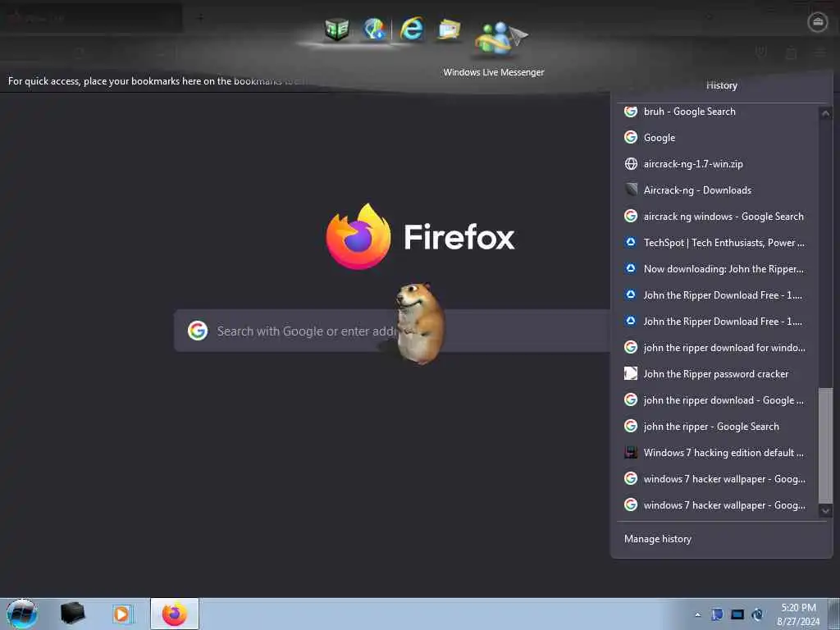Viewport: 840px width, 630px height.
Task: Click the favicon beside John the Ripper password cracker
Action: click(x=631, y=373)
